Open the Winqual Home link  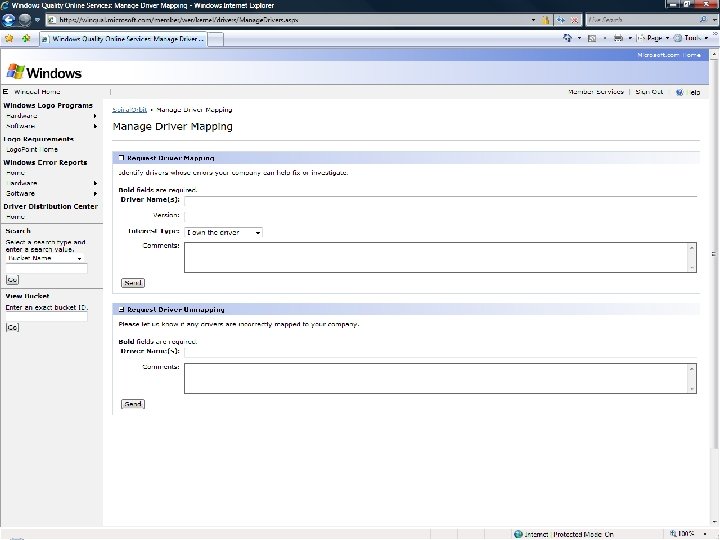(37, 92)
